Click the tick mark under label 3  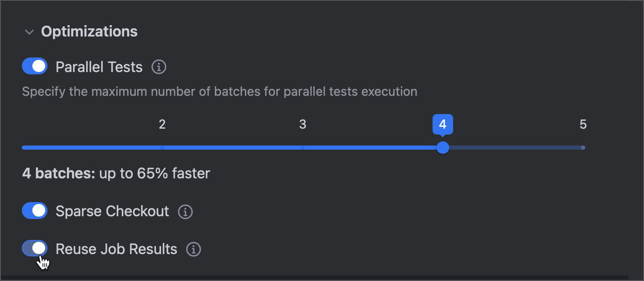coord(302,147)
